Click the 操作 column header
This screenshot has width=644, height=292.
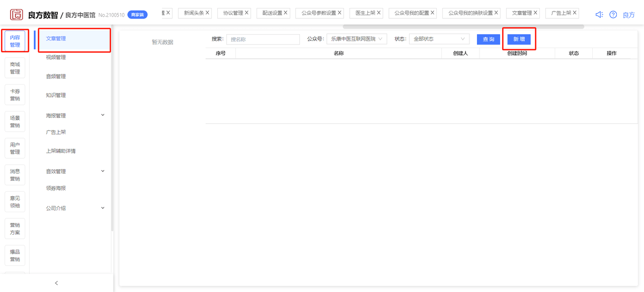611,53
